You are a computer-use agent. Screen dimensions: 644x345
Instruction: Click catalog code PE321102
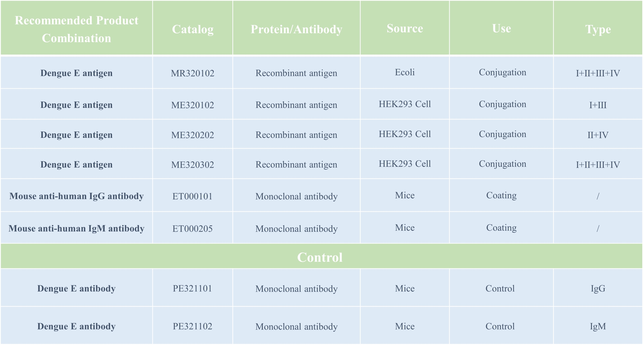[x=192, y=326]
